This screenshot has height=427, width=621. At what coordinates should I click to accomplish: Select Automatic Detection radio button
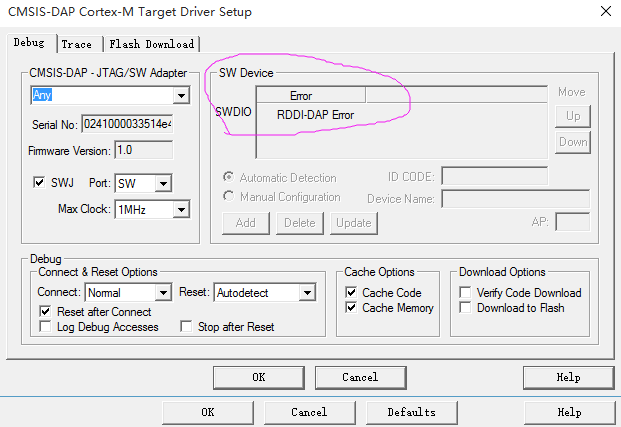pos(229,177)
